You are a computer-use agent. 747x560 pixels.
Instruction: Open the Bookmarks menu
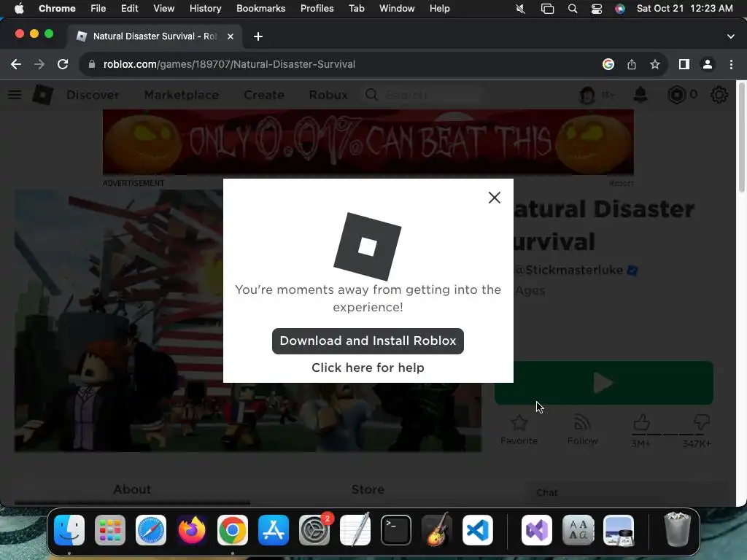pos(260,9)
